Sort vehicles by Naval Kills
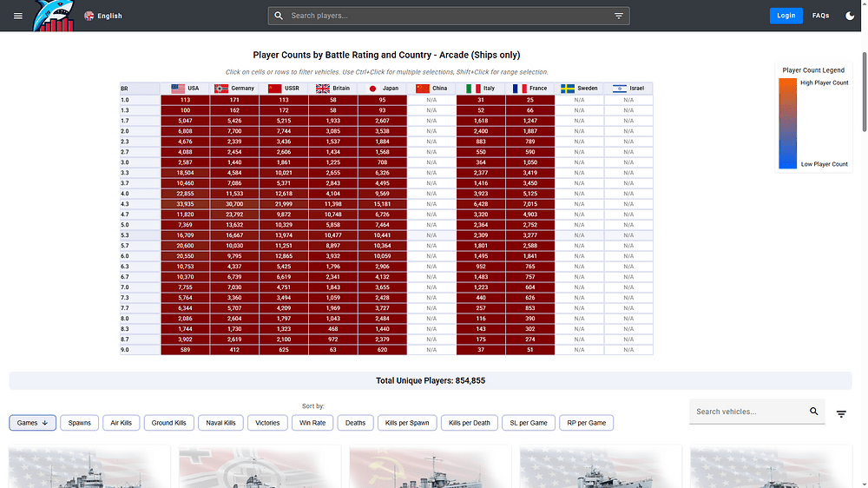 tap(220, 423)
